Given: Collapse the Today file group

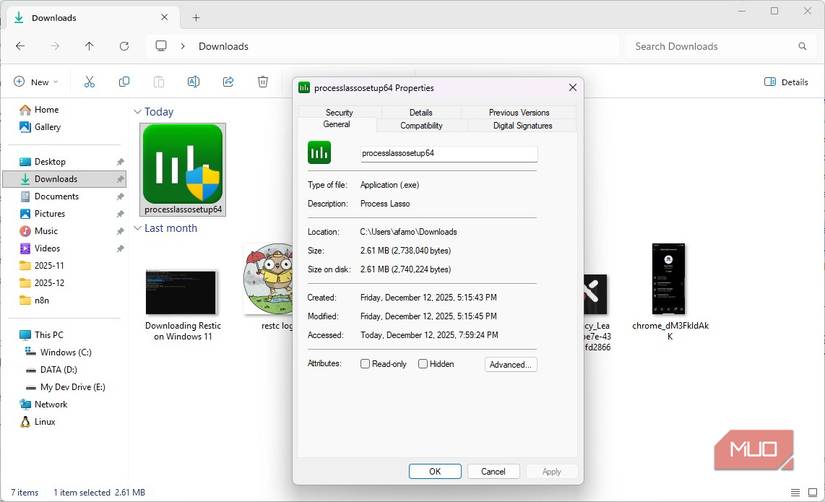Looking at the screenshot, I should pyautogui.click(x=137, y=113).
